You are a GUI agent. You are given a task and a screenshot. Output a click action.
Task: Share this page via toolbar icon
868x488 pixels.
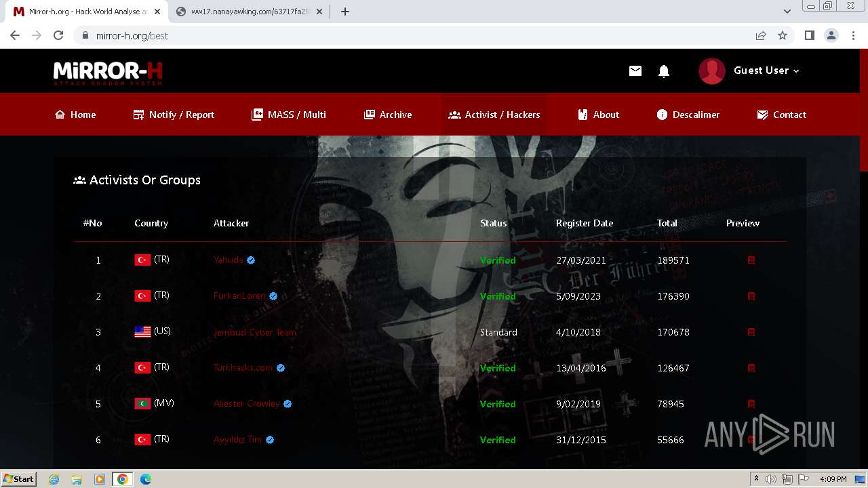(x=761, y=35)
